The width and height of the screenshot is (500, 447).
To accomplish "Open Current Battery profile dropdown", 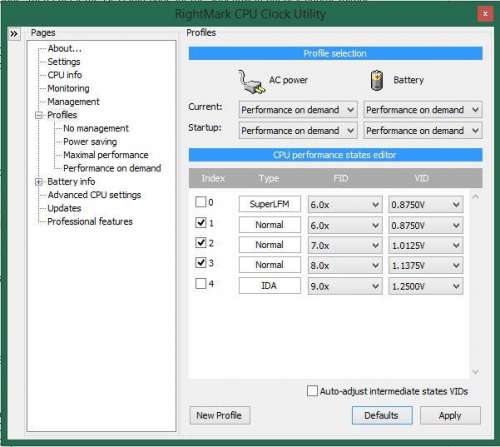I will tap(423, 110).
